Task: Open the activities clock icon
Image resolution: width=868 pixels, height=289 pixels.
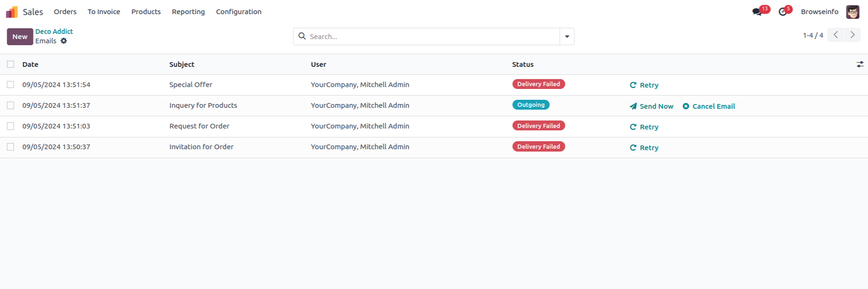Action: pos(783,12)
